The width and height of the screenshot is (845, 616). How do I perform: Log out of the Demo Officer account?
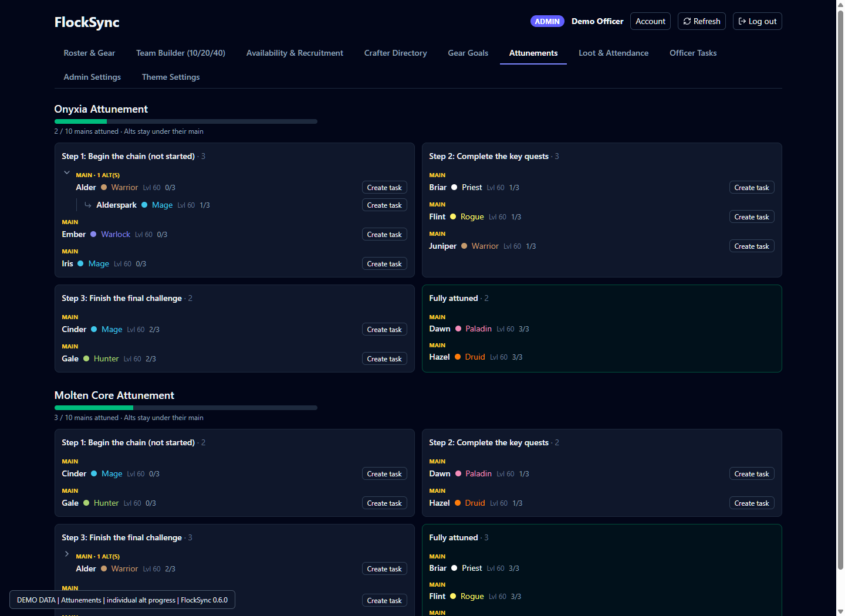(758, 21)
